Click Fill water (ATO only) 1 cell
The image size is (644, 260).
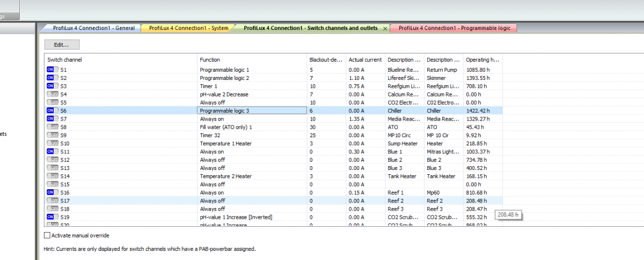[252, 127]
